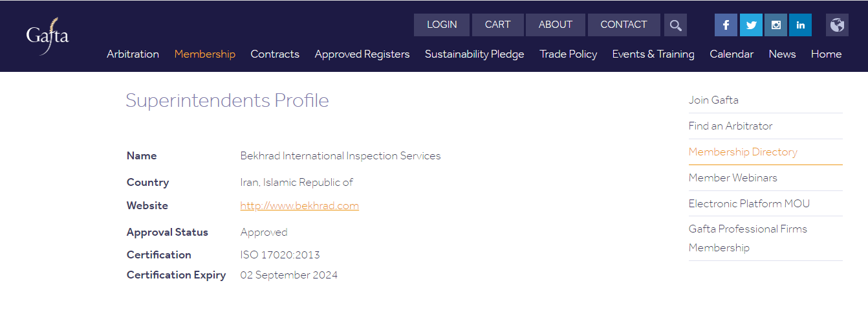
Task: Open Electronic Platform MOU link
Action: (x=749, y=204)
